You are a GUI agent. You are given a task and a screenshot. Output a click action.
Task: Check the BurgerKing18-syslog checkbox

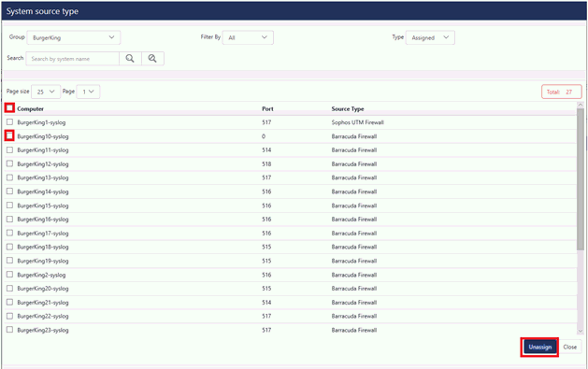tap(9, 247)
